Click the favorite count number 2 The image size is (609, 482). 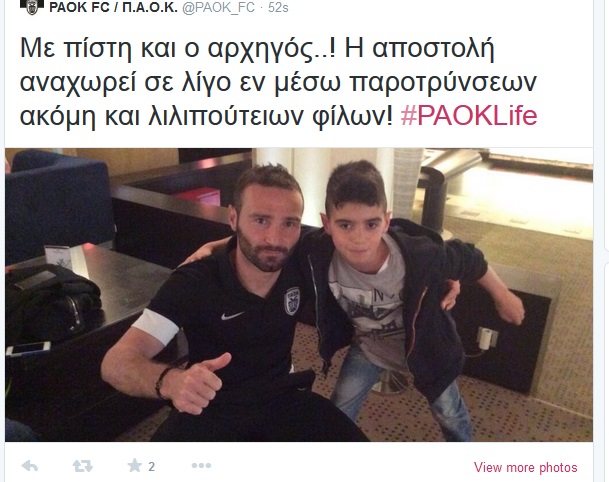[151, 466]
